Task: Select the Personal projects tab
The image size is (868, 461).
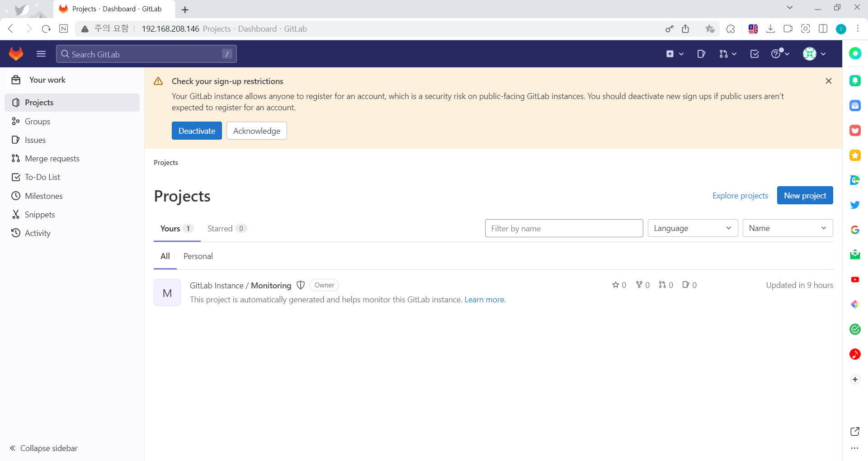Action: pos(198,256)
